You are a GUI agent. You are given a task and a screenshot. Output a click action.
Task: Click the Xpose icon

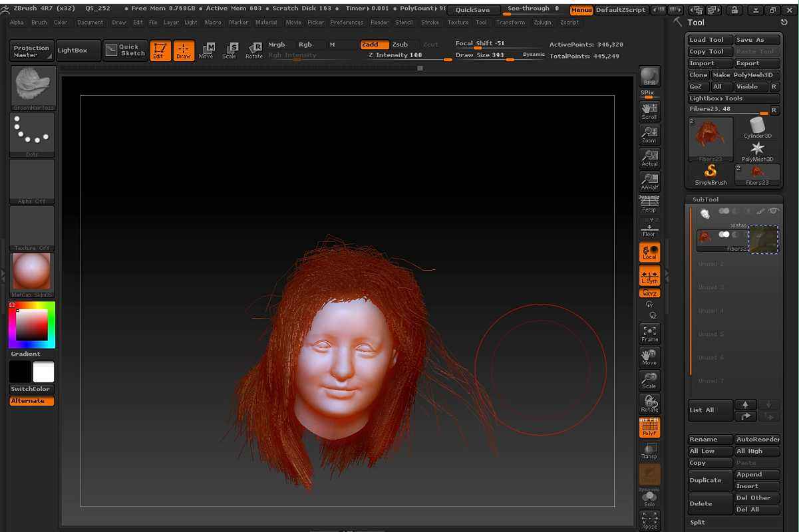pos(649,519)
